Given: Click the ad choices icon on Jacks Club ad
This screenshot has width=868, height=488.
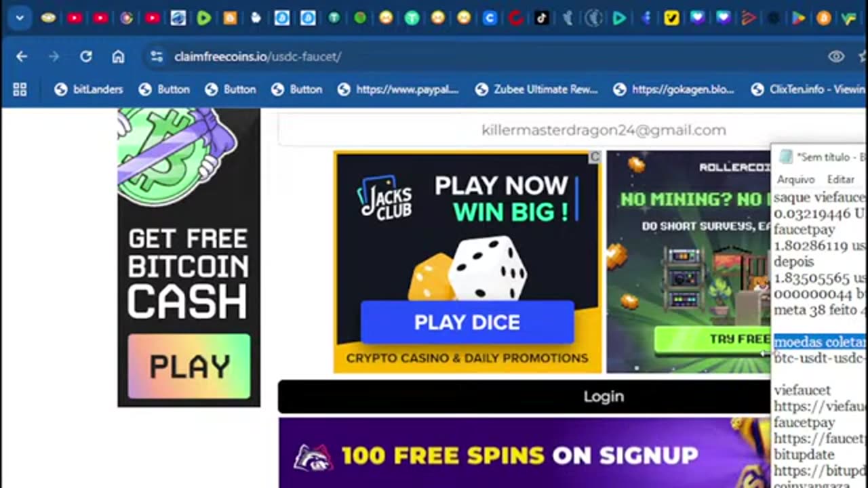Looking at the screenshot, I should (x=594, y=157).
